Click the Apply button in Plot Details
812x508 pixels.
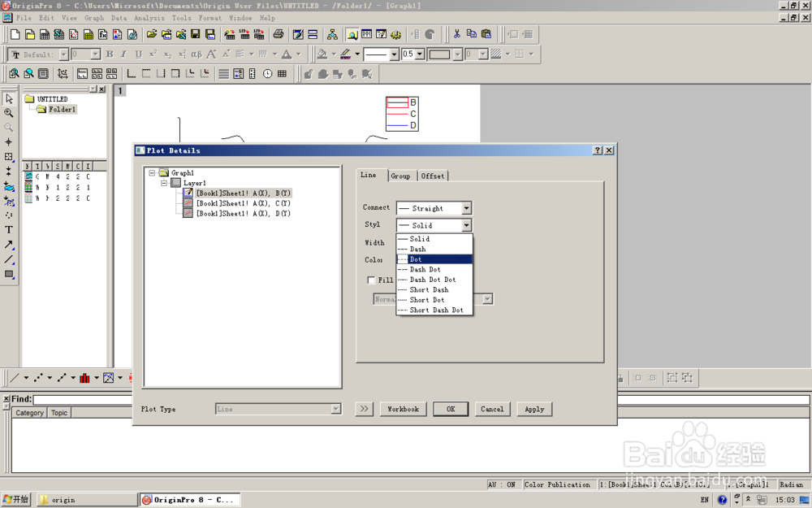[x=534, y=409]
